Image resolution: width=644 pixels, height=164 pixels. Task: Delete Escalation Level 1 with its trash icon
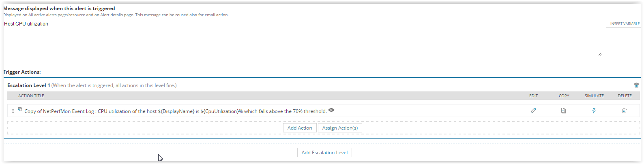[x=636, y=85]
